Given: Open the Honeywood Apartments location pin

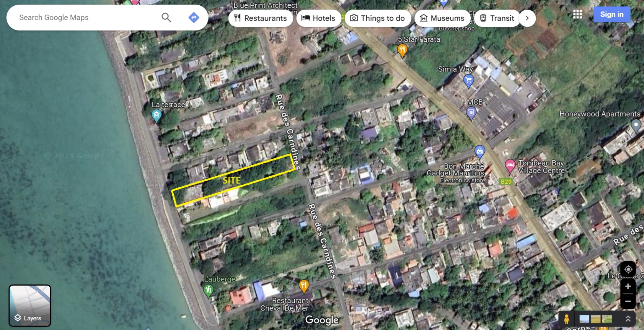Looking at the screenshot, I should coord(636,126).
